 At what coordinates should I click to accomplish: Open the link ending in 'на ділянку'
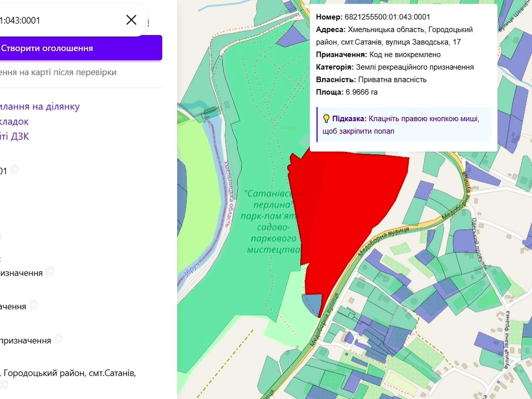coord(40,106)
